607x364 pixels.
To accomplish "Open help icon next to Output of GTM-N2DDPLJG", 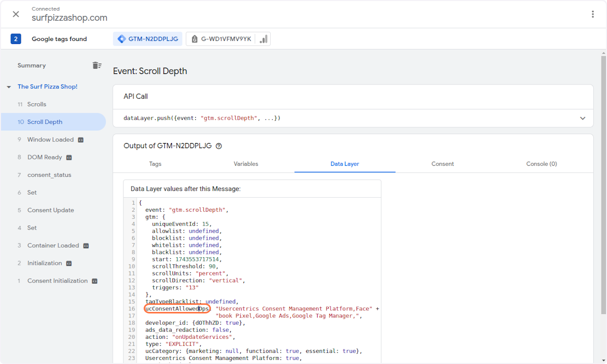I will pos(219,146).
